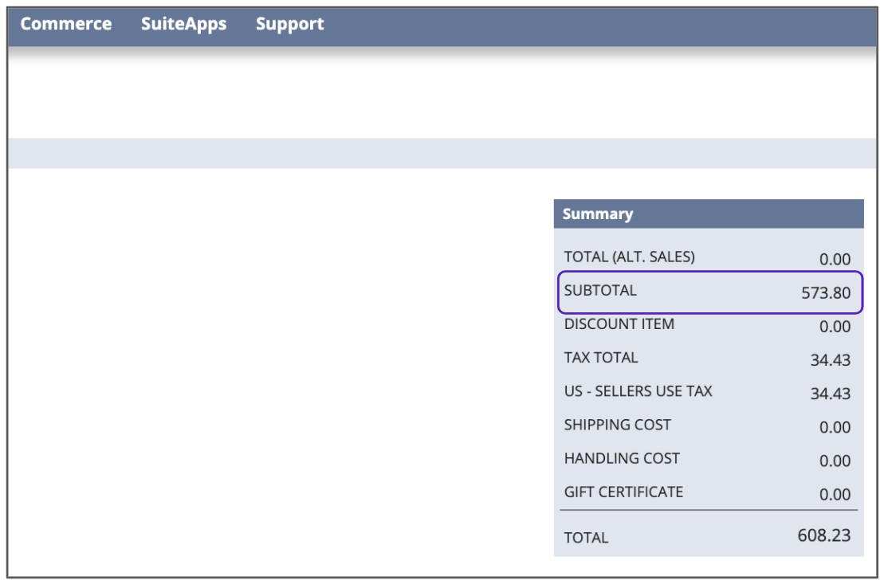Click the Summary panel header
The width and height of the screenshot is (888, 588).
tap(598, 214)
